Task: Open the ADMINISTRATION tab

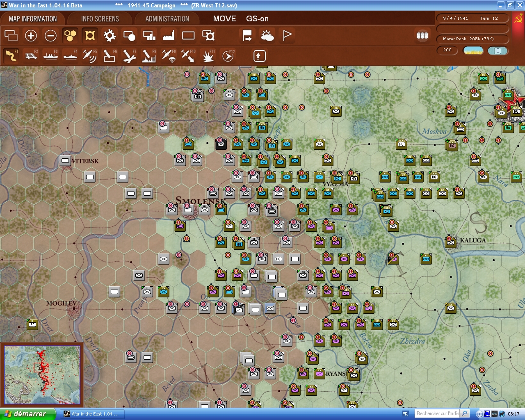Action: [167, 19]
